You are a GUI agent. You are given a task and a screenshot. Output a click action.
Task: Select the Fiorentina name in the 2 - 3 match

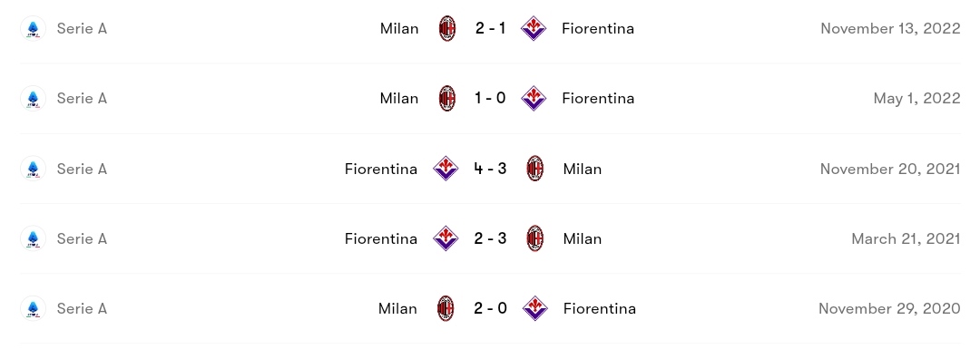[380, 238]
